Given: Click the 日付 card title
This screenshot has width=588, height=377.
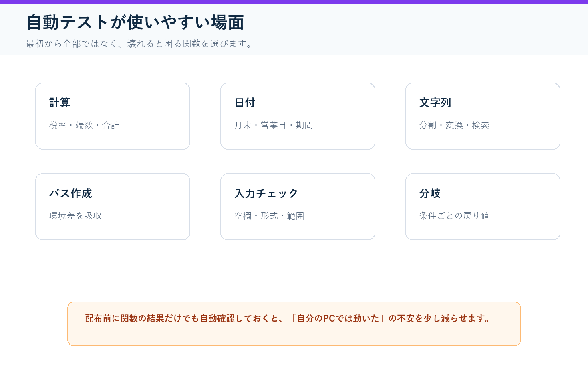Looking at the screenshot, I should point(245,103).
